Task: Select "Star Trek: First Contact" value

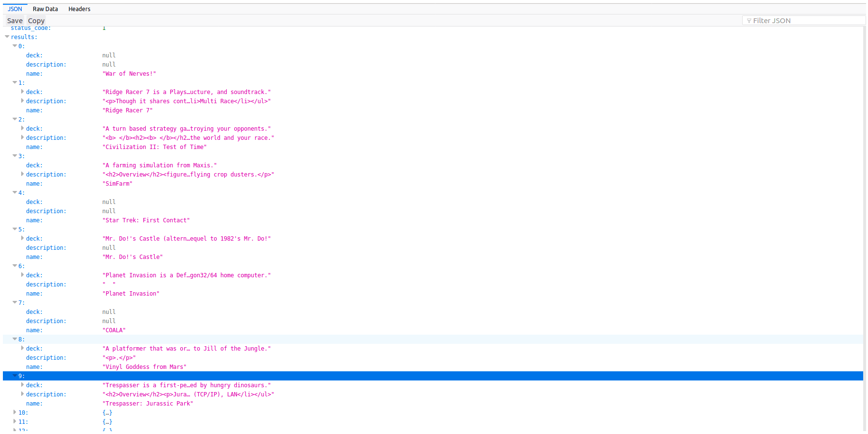Action: point(146,220)
